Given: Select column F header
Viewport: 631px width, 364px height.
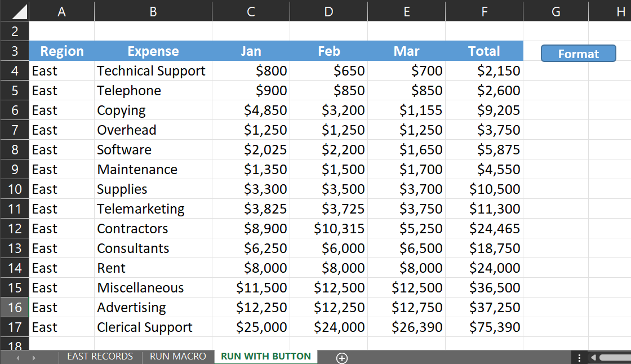Looking at the screenshot, I should pyautogui.click(x=484, y=11).
